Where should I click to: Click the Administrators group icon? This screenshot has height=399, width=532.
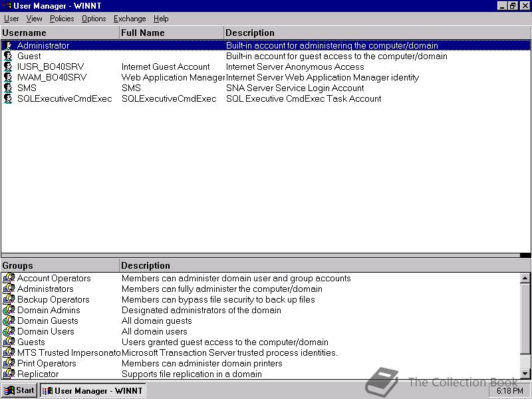pyautogui.click(x=9, y=289)
